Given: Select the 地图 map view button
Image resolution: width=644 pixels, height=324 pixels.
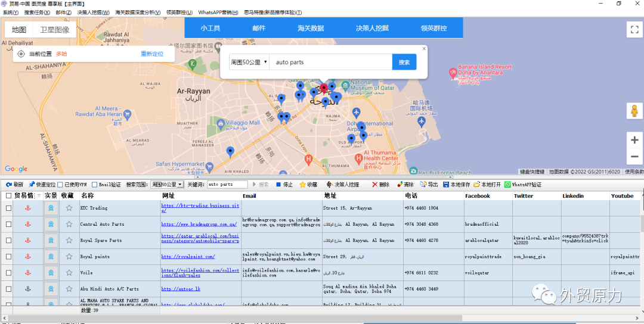Looking at the screenshot, I should click(x=19, y=30).
